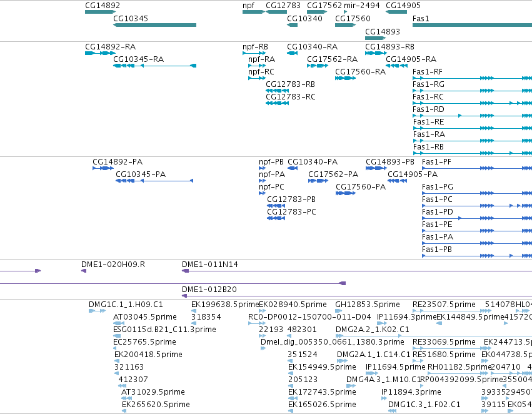Select the DME1-020H09.R clone label

(113, 265)
